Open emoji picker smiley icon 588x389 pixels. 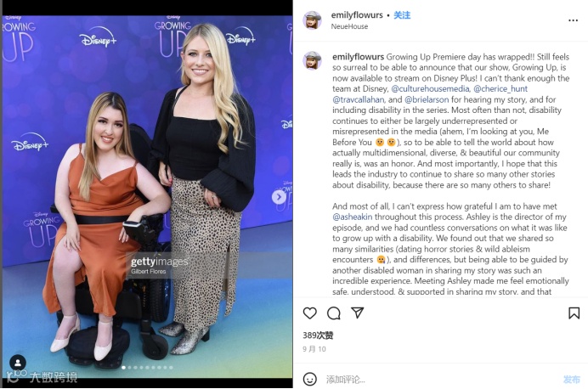click(x=310, y=380)
